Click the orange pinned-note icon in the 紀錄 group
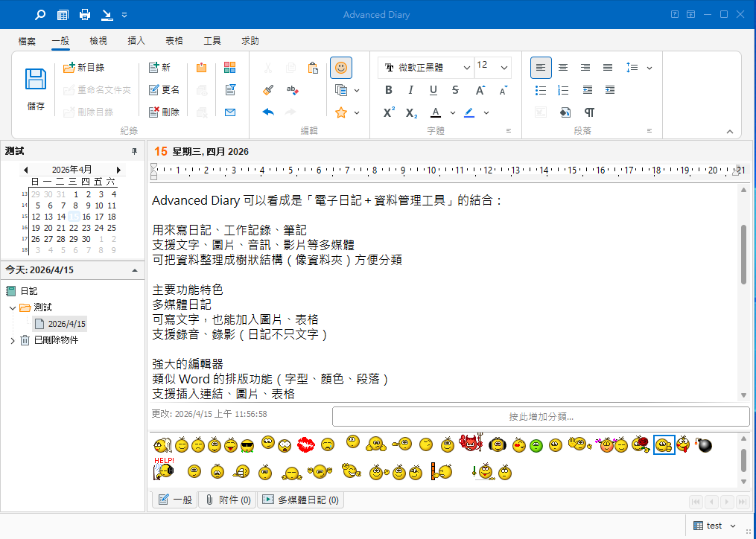 coord(202,68)
